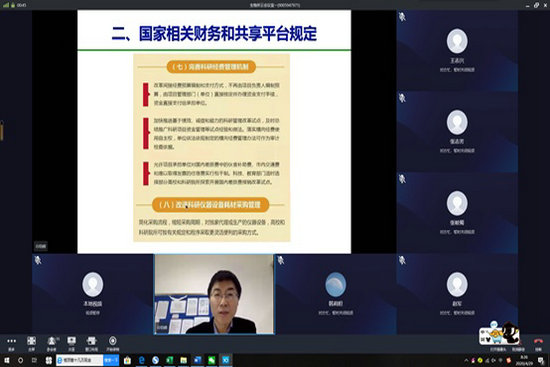The width and height of the screenshot is (550, 367).
Task: Expand the system tray hidden icons chevron
Action: tap(466, 360)
